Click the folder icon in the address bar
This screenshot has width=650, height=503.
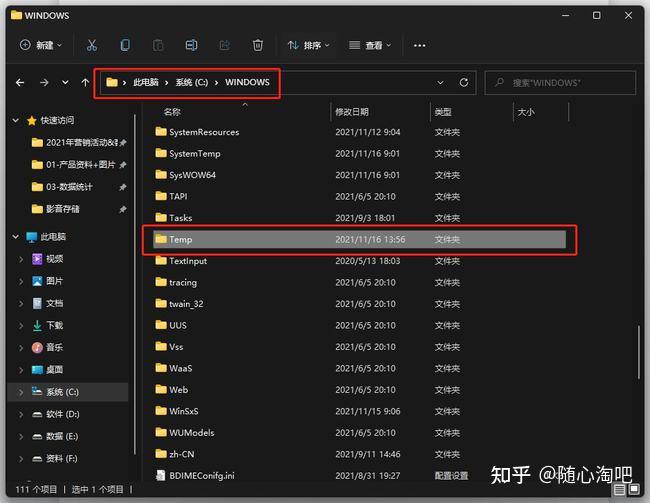pyautogui.click(x=112, y=82)
